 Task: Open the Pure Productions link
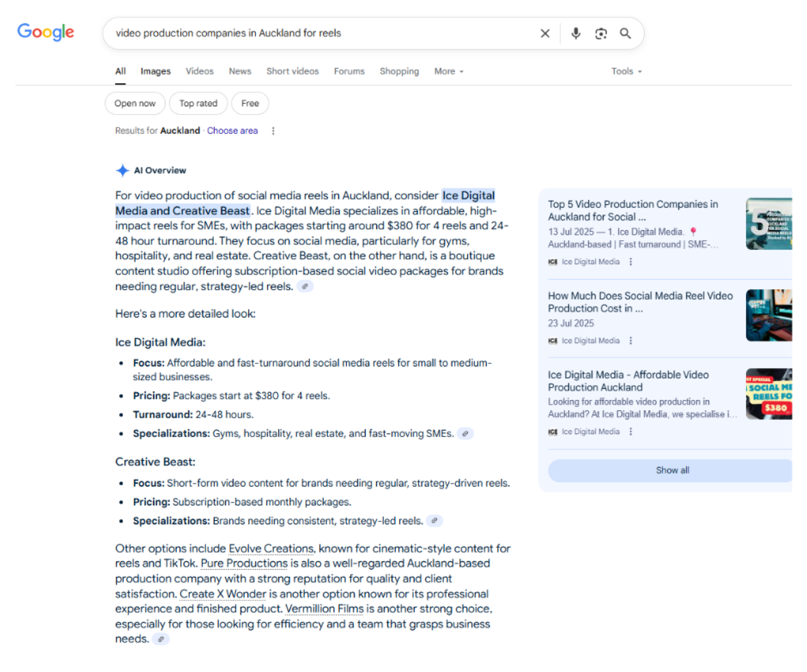click(244, 563)
